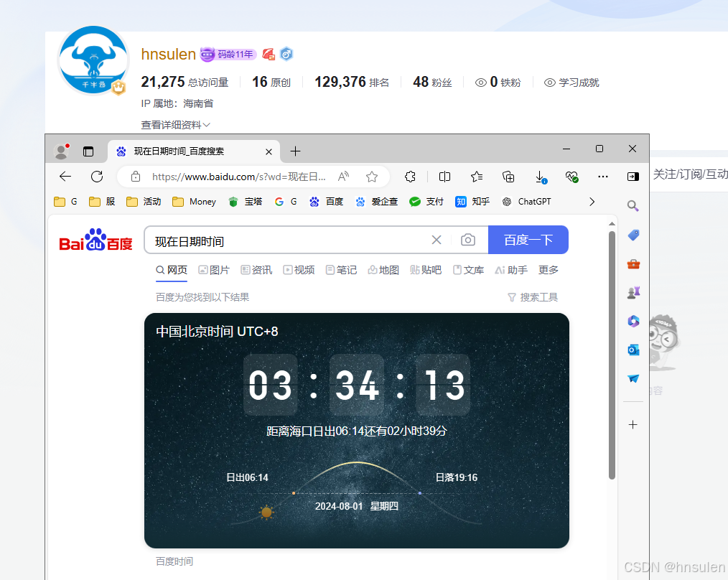Open the 百度 bookmark
This screenshot has width=728, height=580.
tap(327, 202)
